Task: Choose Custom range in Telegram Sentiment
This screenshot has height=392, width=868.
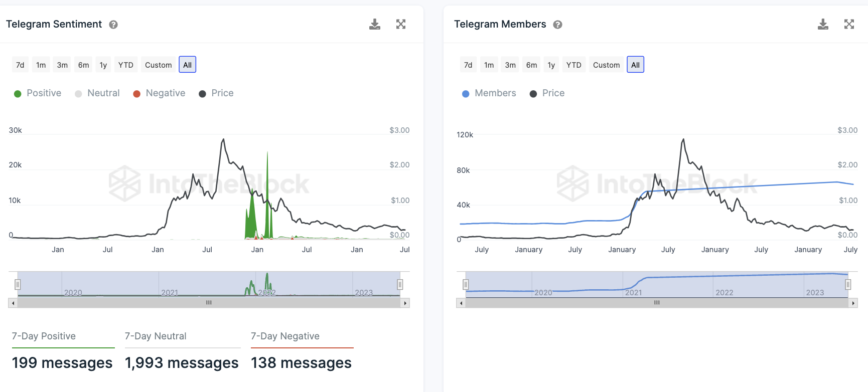Action: click(x=159, y=65)
